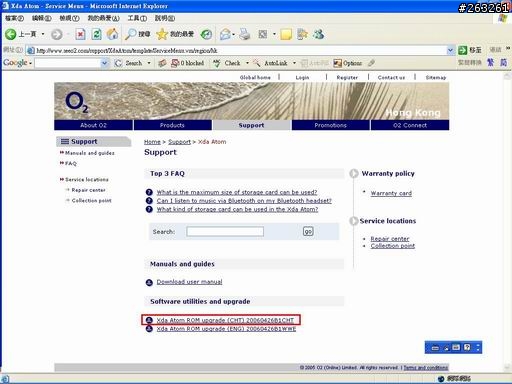
Task: Open the address bar dropdown arrow
Action: point(450,50)
